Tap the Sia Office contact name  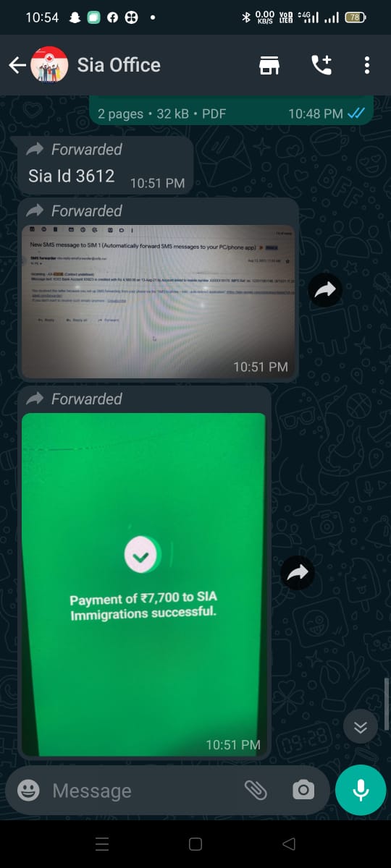pos(119,65)
